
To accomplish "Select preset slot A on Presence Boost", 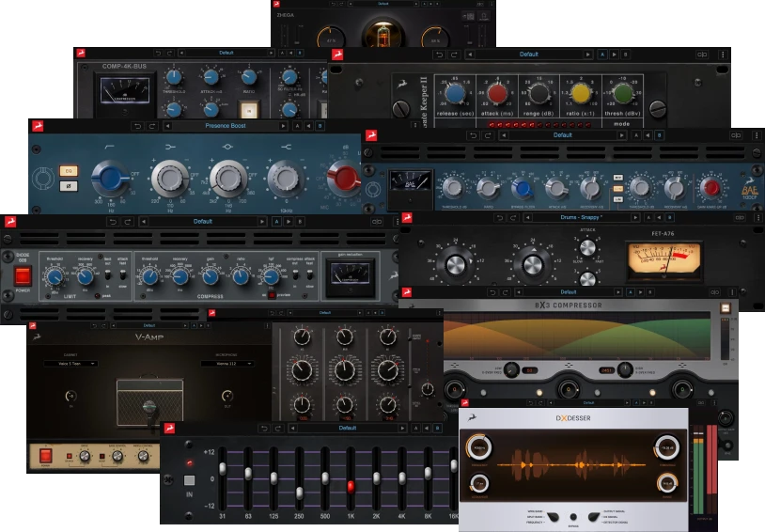I will click(x=296, y=125).
